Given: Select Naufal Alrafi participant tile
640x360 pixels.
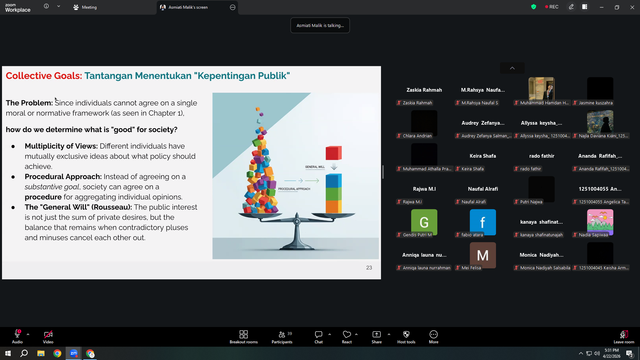Looking at the screenshot, I should 483,190.
